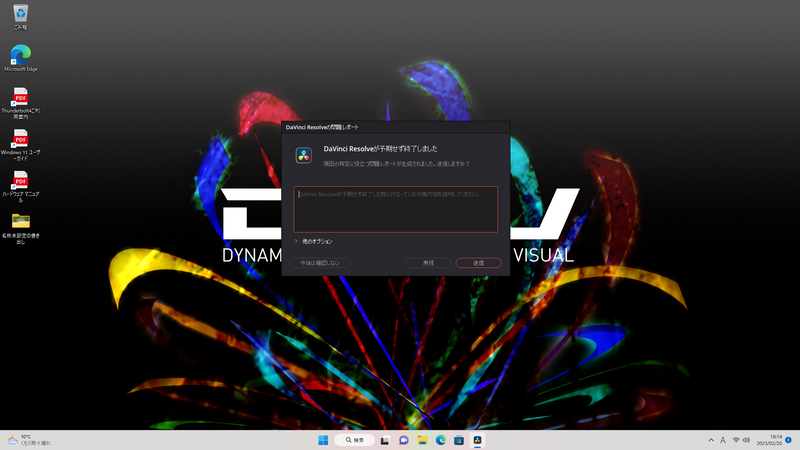Viewport: 800px width, 450px height.
Task: Open the Wi-Fi network tray icon
Action: tap(736, 440)
